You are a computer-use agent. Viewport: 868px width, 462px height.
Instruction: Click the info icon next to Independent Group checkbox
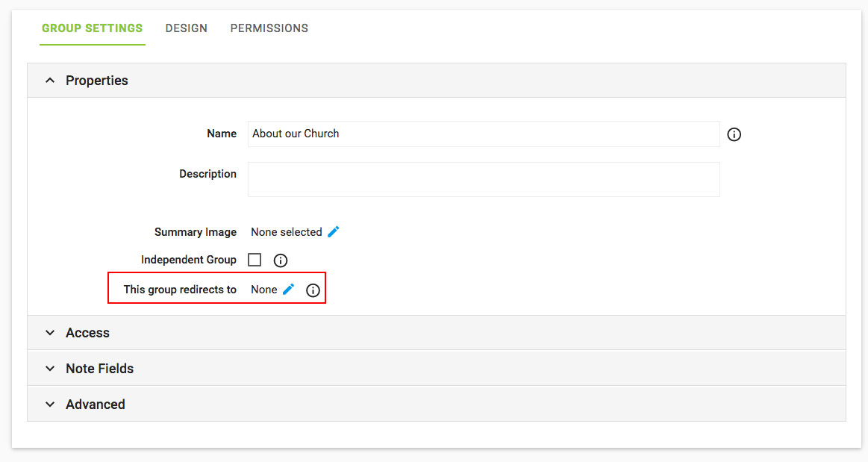281,260
